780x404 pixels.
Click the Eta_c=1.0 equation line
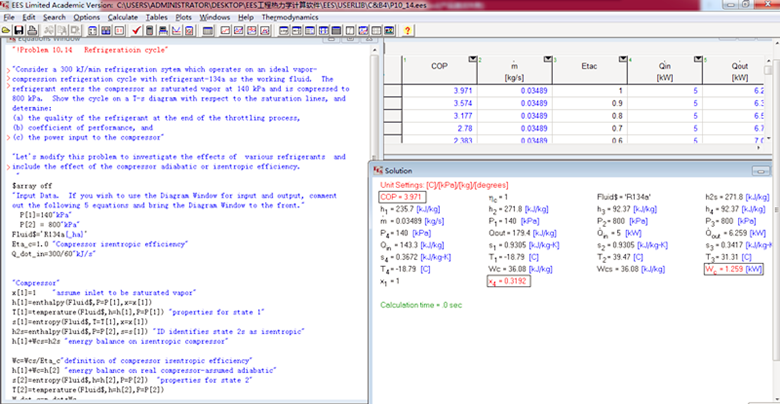point(99,244)
